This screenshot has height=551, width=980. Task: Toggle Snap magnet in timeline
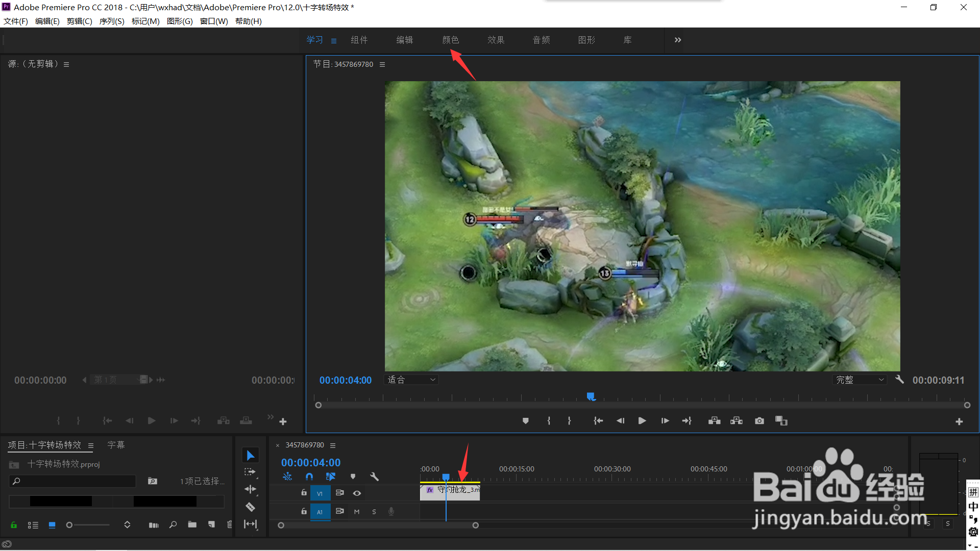[x=309, y=477]
